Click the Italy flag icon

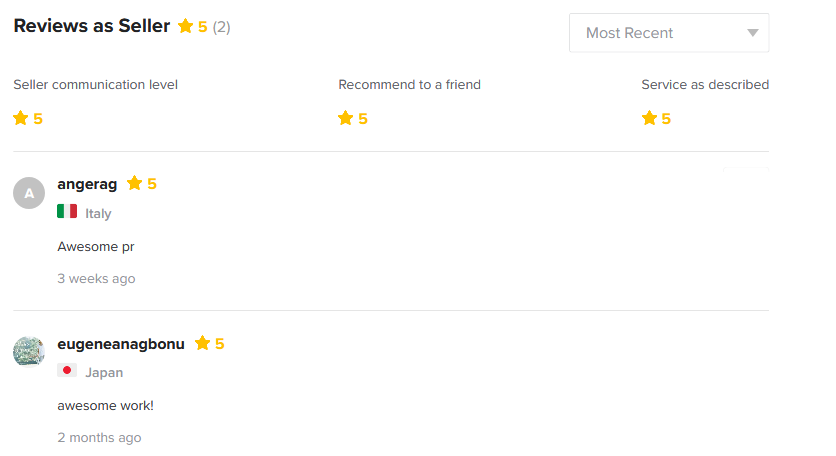click(x=67, y=212)
